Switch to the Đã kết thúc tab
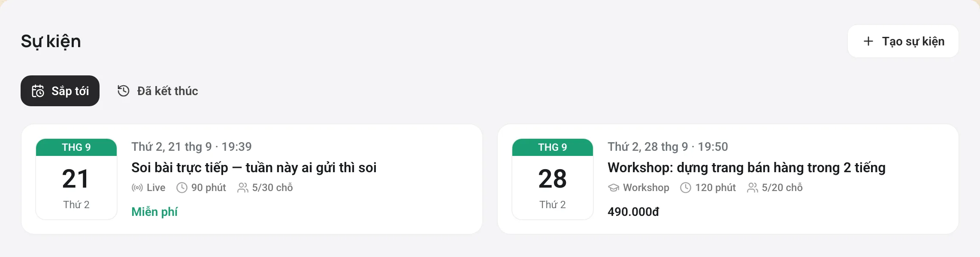 point(158,91)
